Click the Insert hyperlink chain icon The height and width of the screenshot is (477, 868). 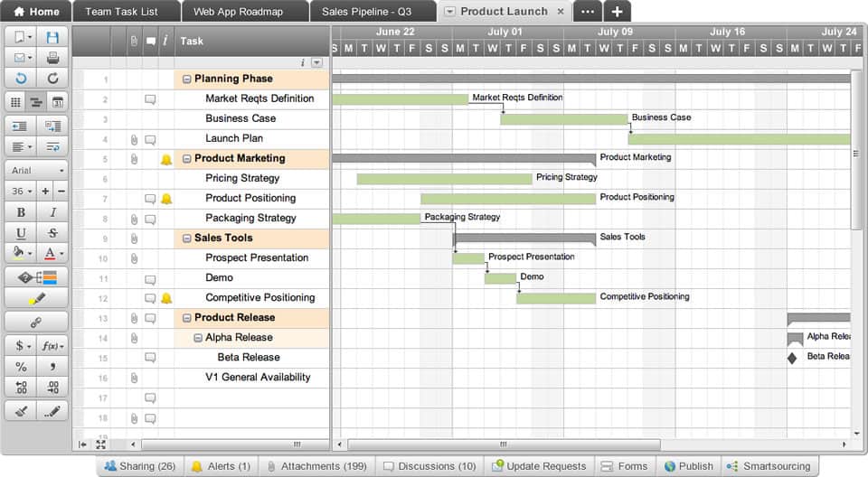click(36, 322)
